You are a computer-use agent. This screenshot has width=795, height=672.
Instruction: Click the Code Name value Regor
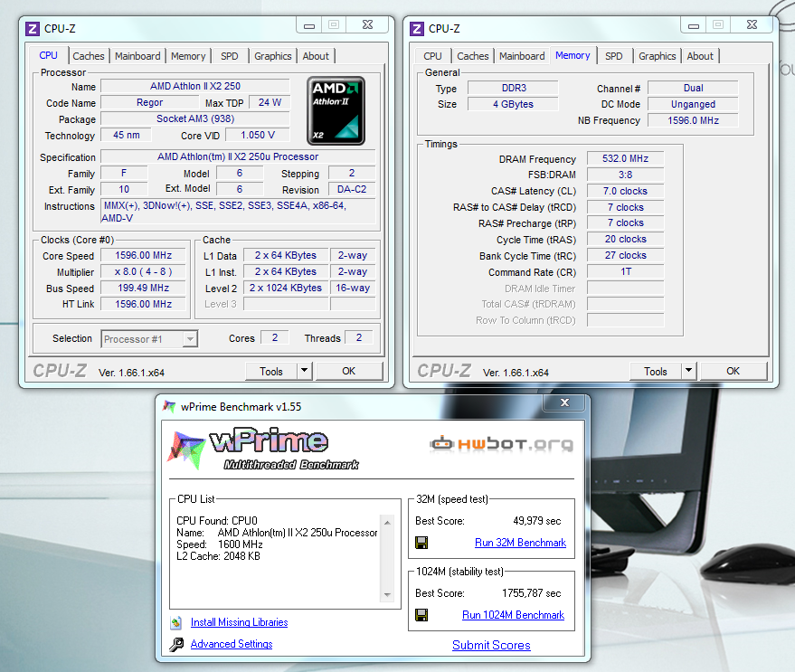pos(149,102)
